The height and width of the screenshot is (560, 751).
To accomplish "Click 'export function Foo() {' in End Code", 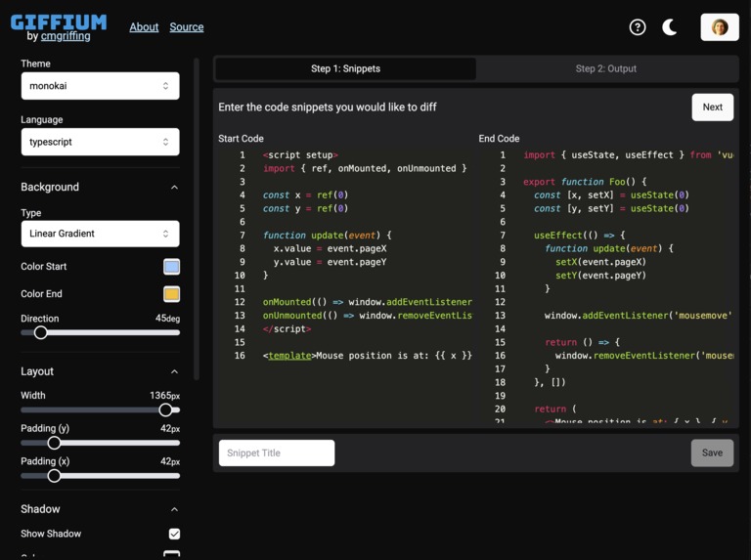I will click(585, 182).
